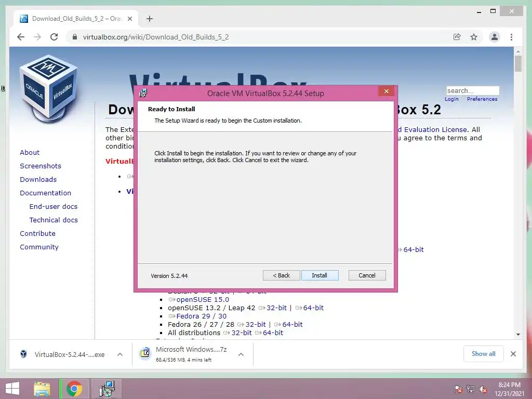The width and height of the screenshot is (532, 399).
Task: Click the address bar URL
Action: (156, 37)
